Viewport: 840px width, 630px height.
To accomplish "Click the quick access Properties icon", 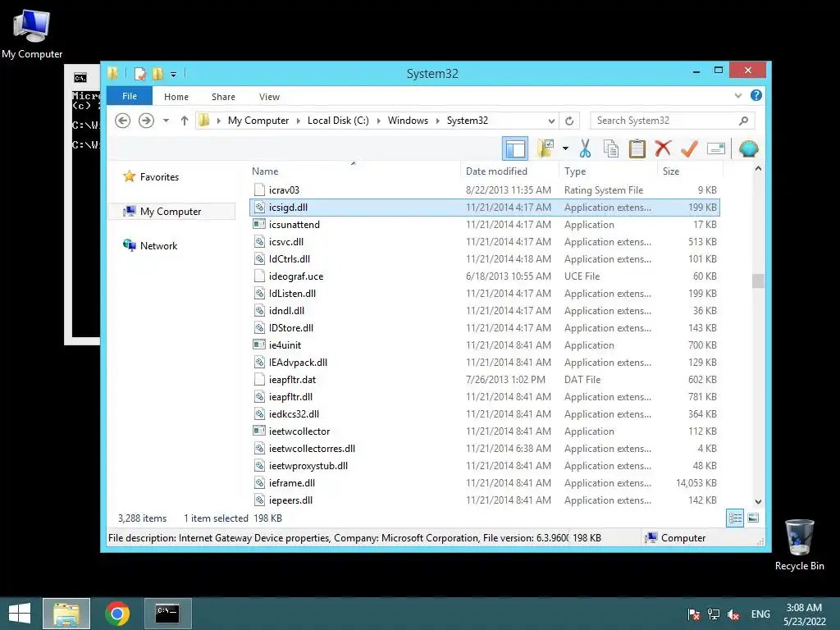I will tap(140, 73).
